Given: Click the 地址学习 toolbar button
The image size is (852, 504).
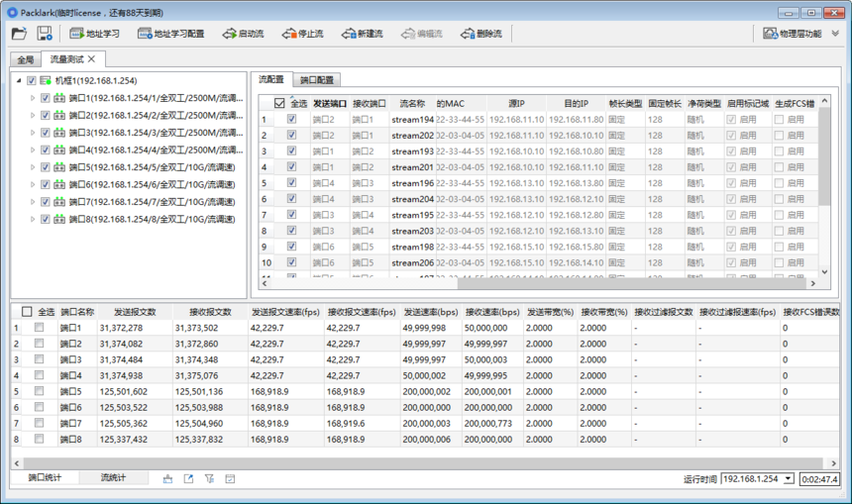Looking at the screenshot, I should click(x=95, y=34).
